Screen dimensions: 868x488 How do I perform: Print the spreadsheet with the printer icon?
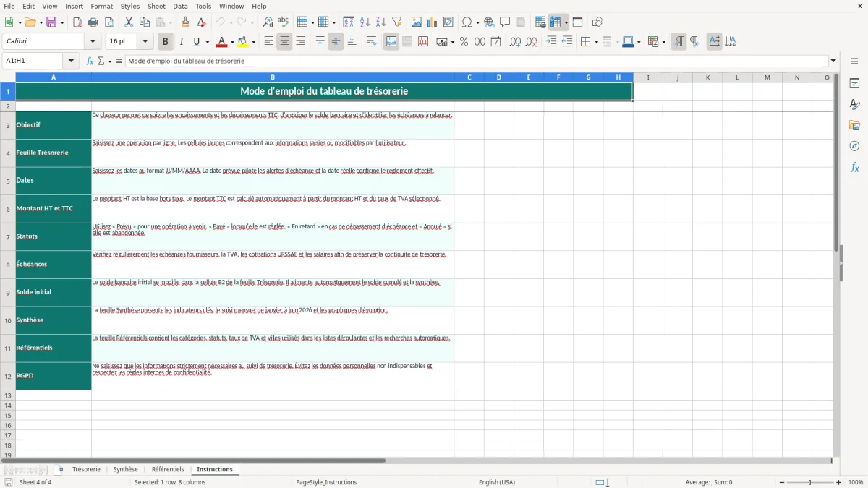[x=92, y=22]
